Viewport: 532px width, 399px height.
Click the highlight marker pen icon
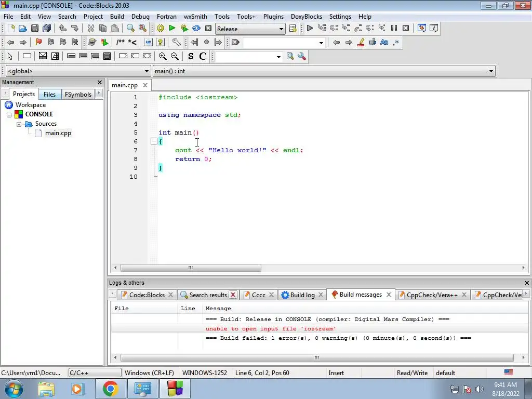361,42
